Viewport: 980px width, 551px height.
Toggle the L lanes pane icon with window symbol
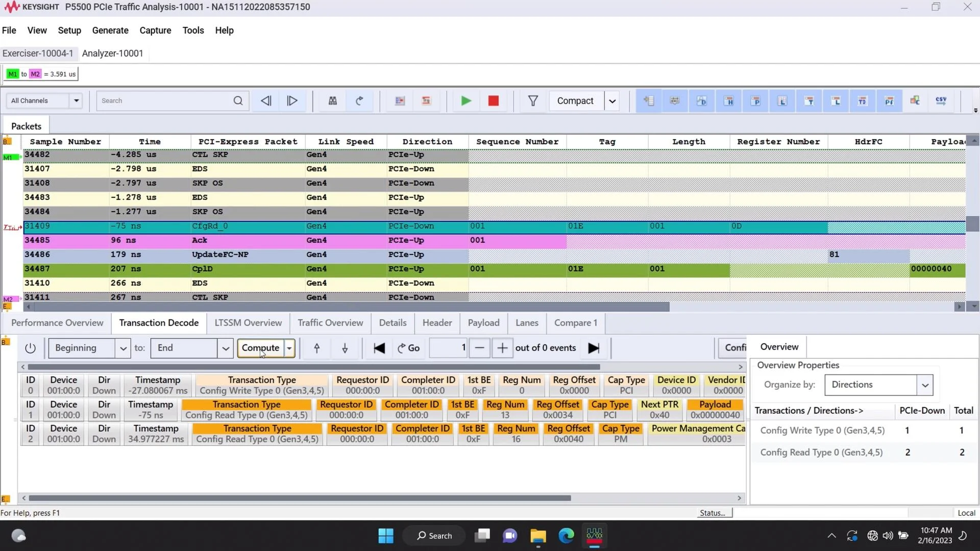click(x=782, y=101)
